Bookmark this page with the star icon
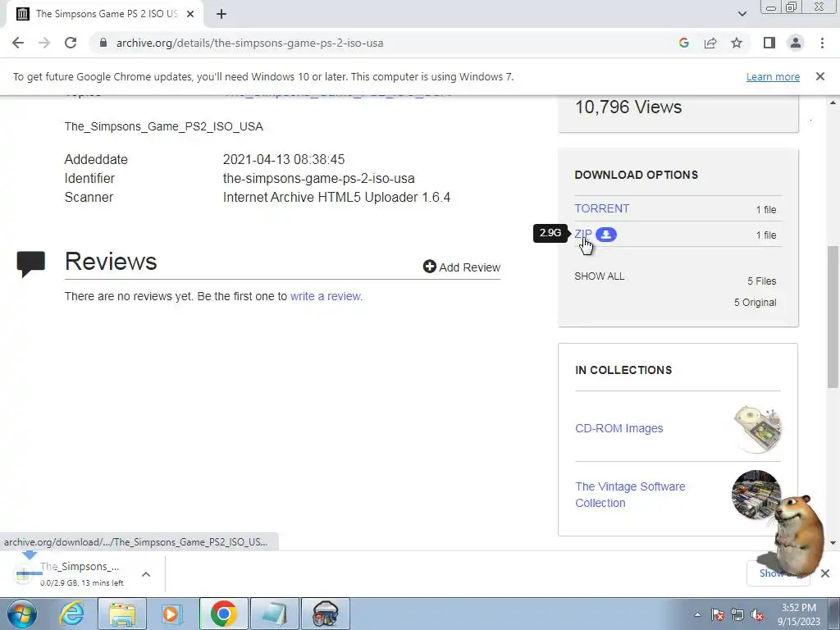 pos(737,43)
